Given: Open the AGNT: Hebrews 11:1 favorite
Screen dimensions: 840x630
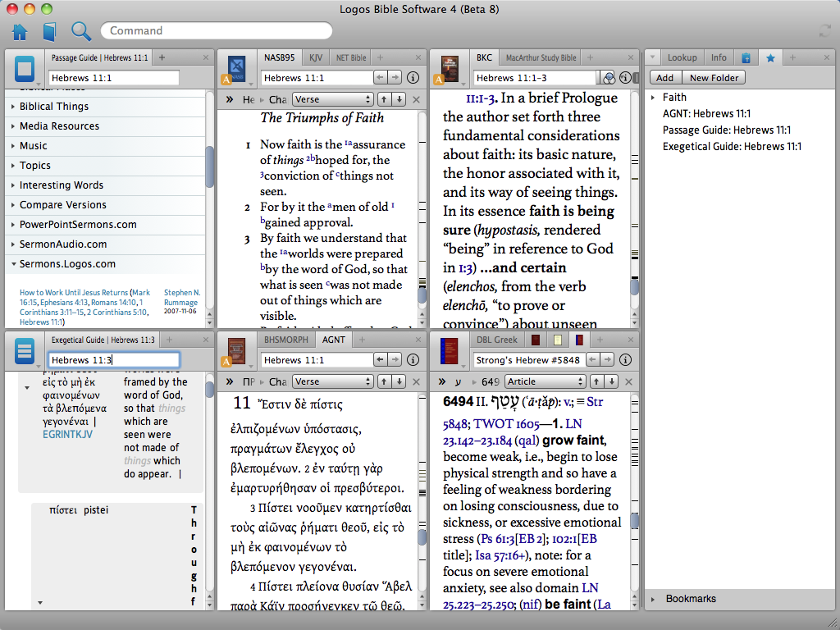Looking at the screenshot, I should point(707,113).
